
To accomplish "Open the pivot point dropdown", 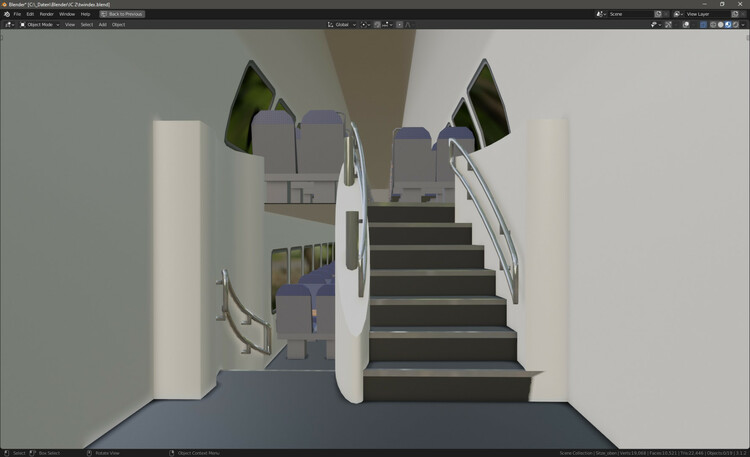I will click(x=365, y=25).
